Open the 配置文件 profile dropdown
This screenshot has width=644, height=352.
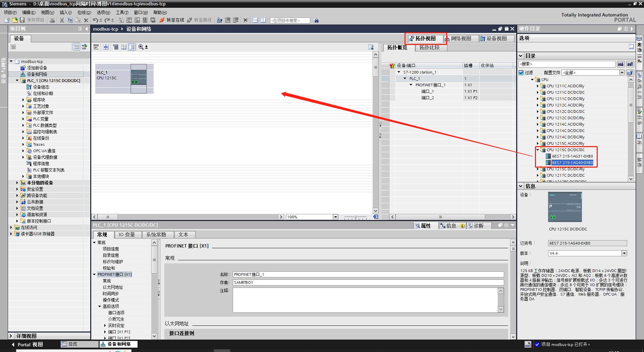coord(622,73)
